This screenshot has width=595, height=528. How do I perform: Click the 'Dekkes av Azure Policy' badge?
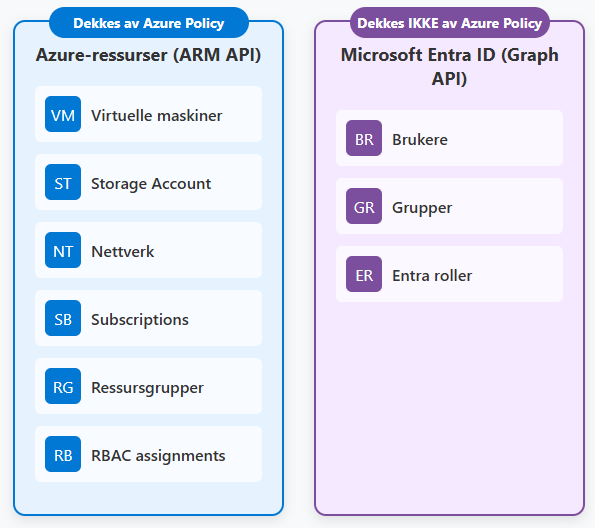tap(149, 23)
